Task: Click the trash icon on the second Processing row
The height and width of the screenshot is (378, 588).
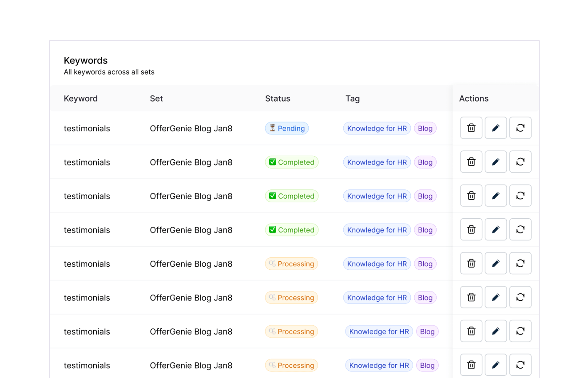Action: point(471,297)
